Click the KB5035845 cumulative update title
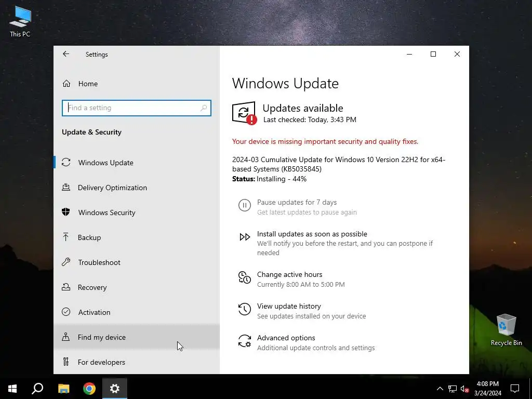532x399 pixels. [x=339, y=164]
